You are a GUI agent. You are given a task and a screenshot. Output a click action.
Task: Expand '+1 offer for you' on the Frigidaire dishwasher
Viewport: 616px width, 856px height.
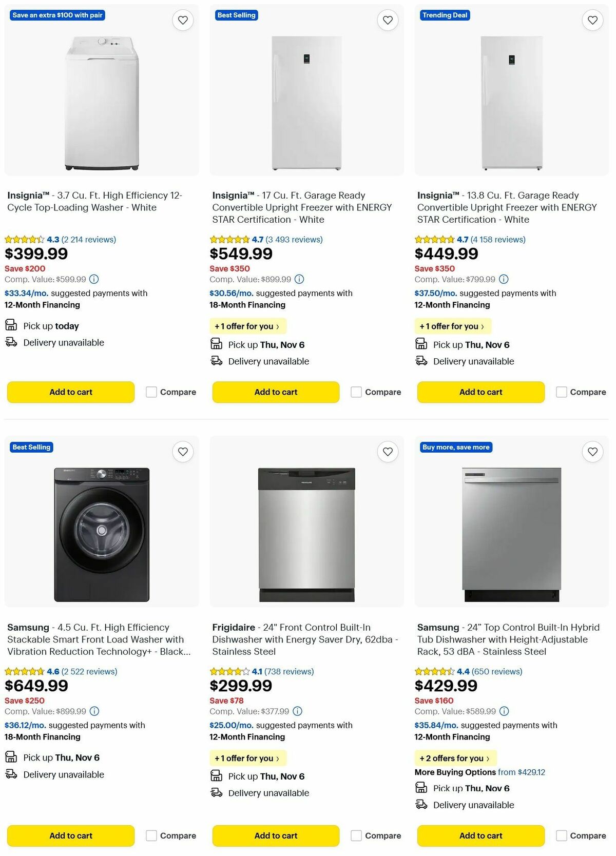coord(248,758)
